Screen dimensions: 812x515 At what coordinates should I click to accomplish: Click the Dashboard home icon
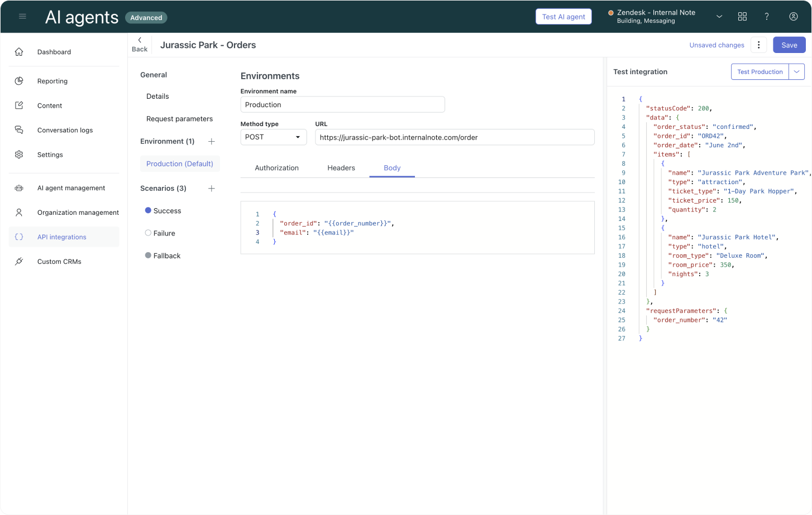tap(19, 52)
